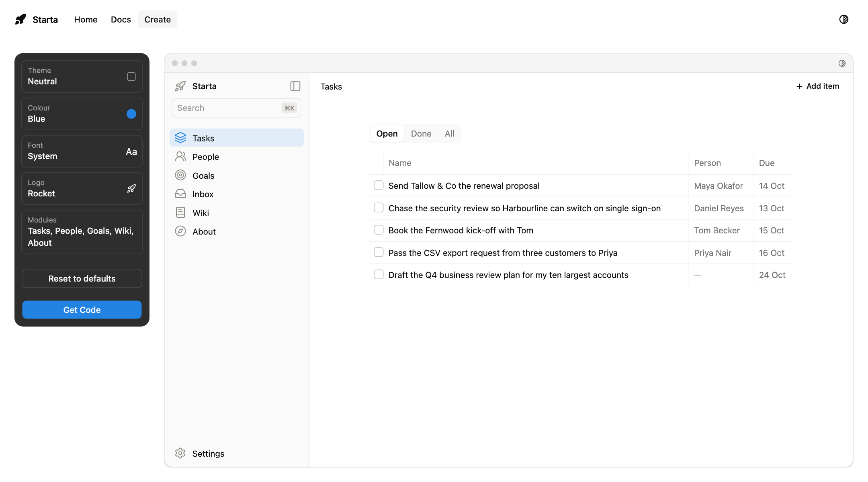868x482 pixels.
Task: Open the Theme Neutral selector
Action: (82, 76)
